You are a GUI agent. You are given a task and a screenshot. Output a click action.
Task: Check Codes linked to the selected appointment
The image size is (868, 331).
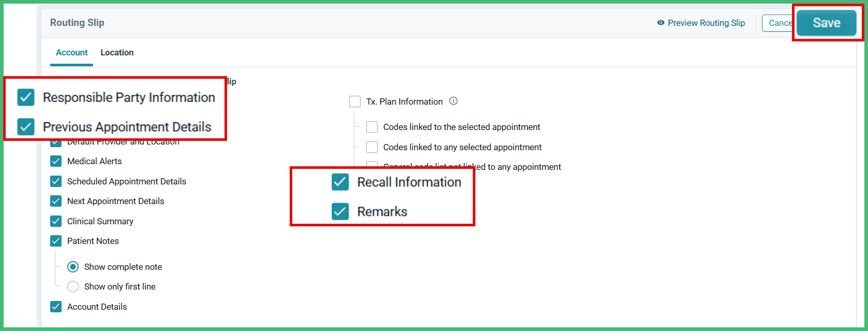pyautogui.click(x=372, y=126)
